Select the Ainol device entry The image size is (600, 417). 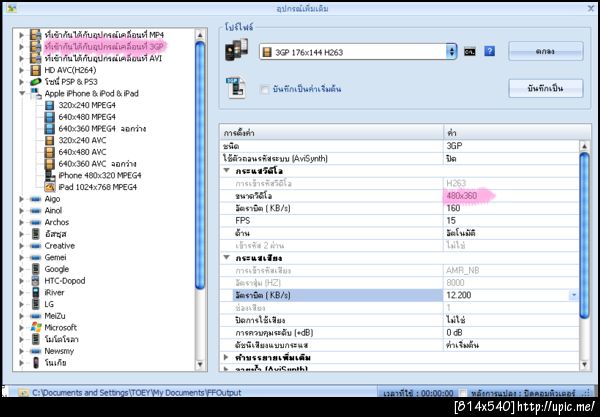coord(53,210)
